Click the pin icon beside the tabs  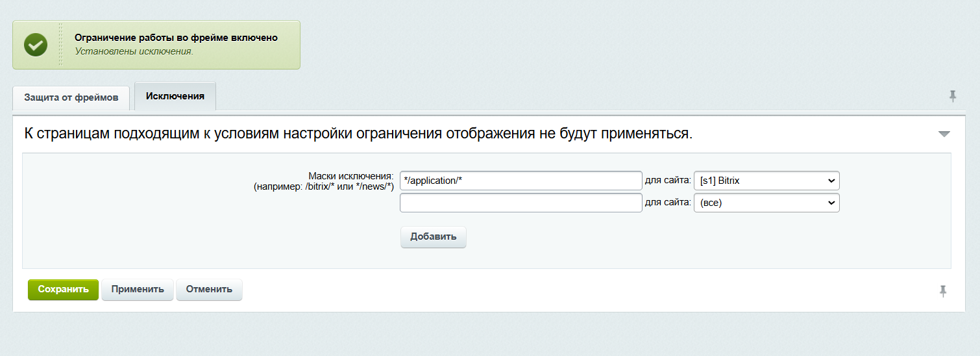952,97
